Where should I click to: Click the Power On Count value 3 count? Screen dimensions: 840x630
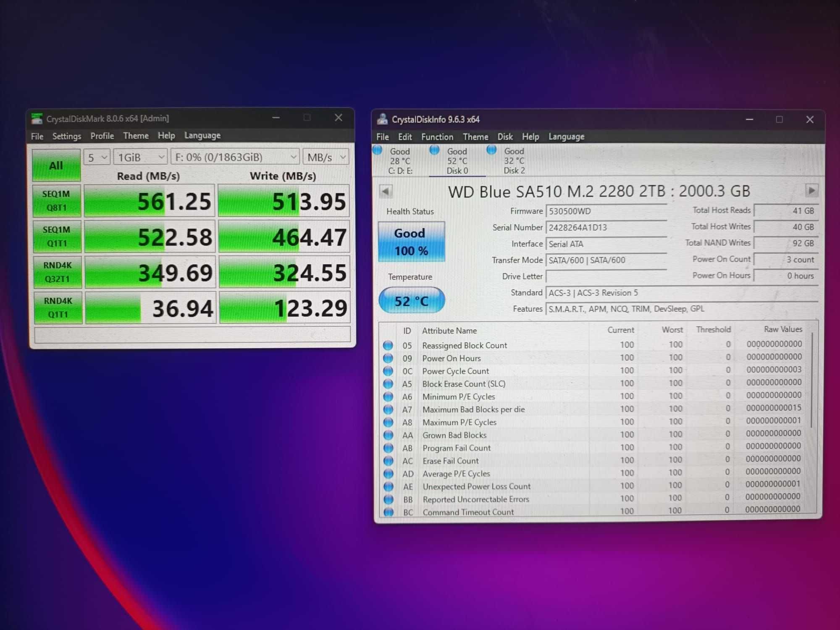click(786, 260)
